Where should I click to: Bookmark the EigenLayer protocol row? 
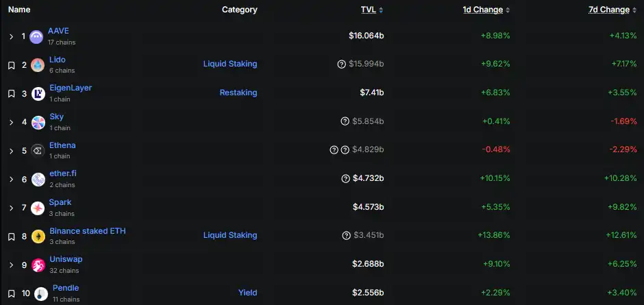click(x=11, y=94)
